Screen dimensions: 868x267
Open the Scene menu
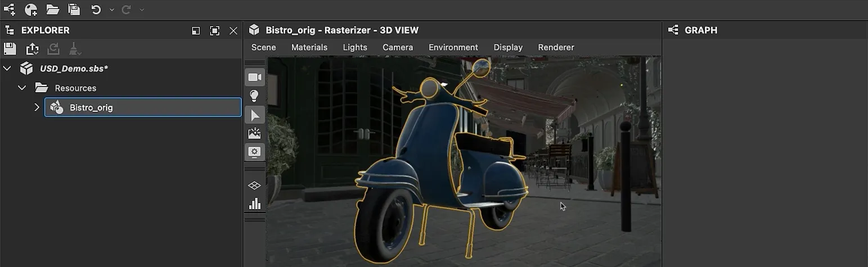click(x=263, y=47)
